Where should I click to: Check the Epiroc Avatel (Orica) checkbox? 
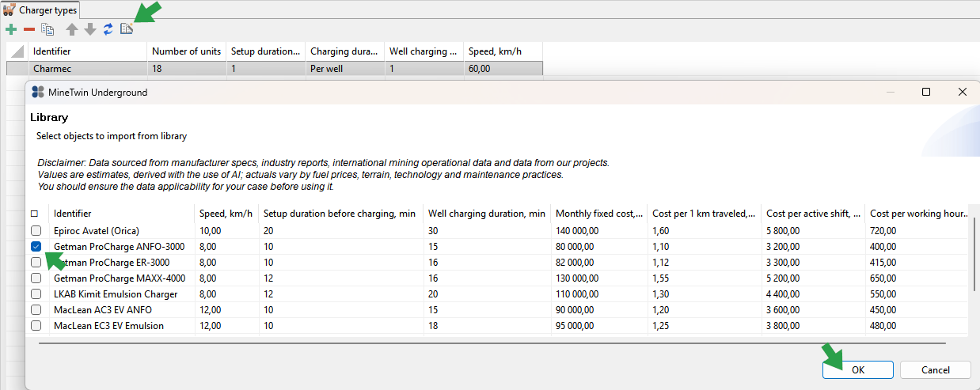pyautogui.click(x=36, y=231)
